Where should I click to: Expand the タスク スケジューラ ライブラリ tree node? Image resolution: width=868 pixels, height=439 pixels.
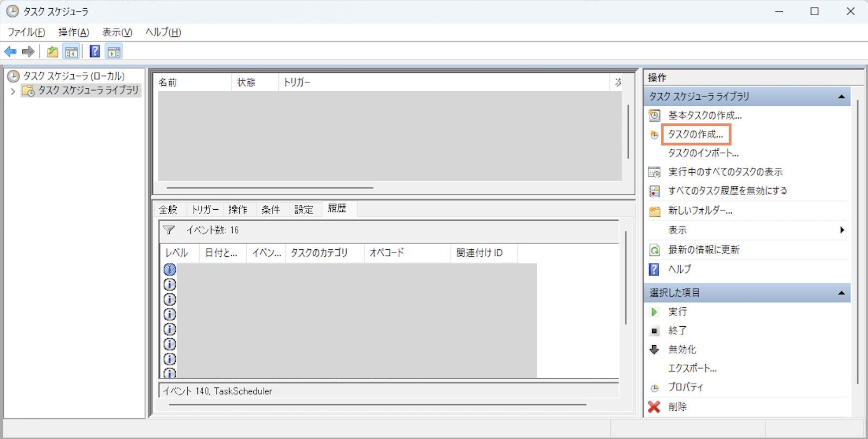pyautogui.click(x=13, y=91)
